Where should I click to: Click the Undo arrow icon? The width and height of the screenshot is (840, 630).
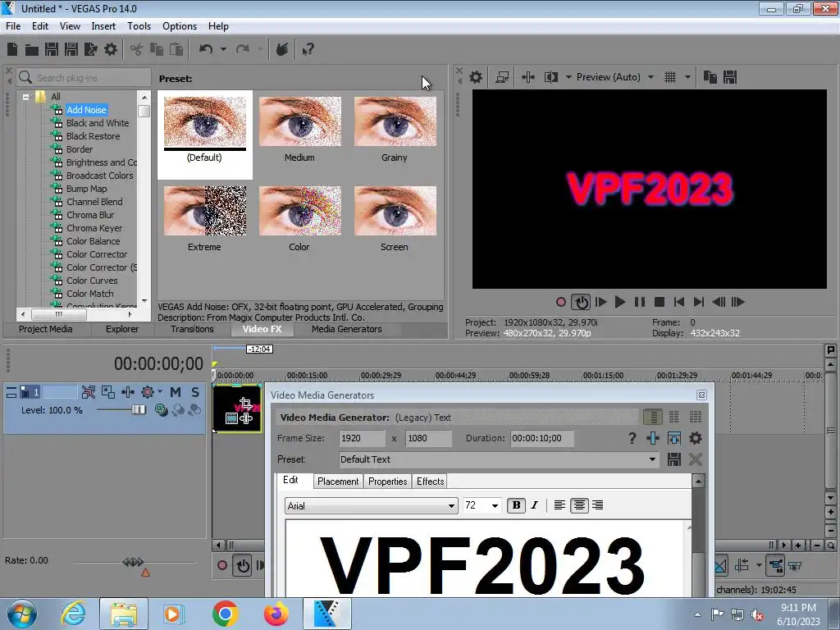tap(206, 49)
